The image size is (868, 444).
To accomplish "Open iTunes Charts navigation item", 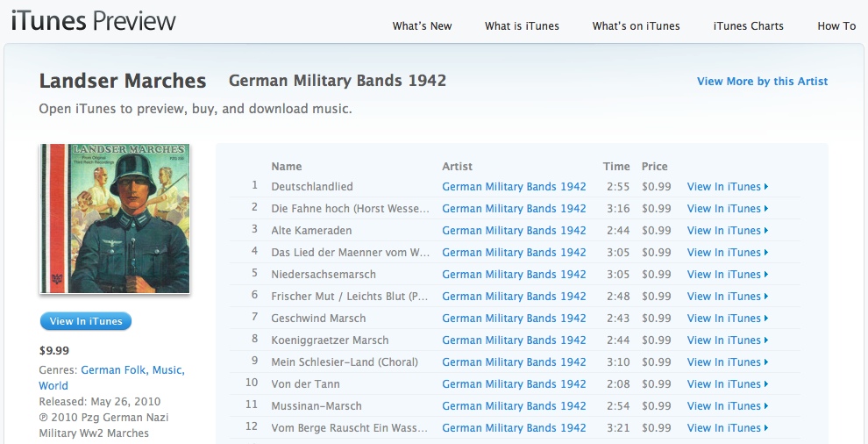I will click(748, 26).
